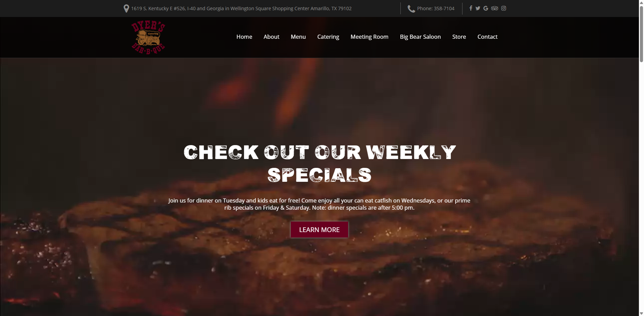The image size is (644, 316).
Task: Open the Contact page
Action: tap(488, 37)
